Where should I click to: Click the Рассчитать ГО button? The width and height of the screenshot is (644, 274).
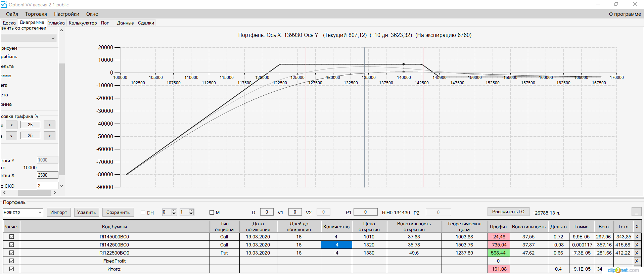508,212
